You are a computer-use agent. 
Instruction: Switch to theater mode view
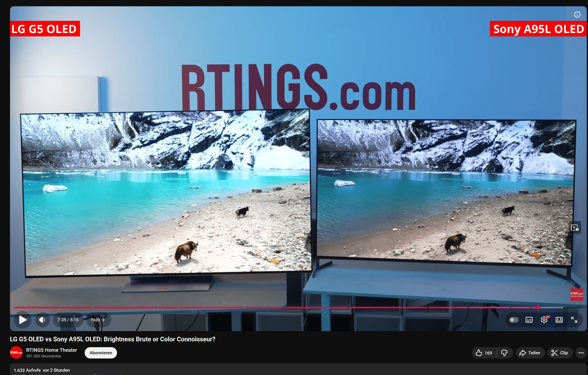coord(559,320)
